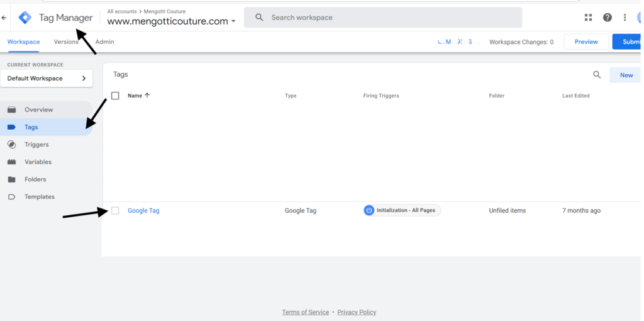The width and height of the screenshot is (644, 321).
Task: Click the Variables brick icon
Action: click(x=12, y=162)
